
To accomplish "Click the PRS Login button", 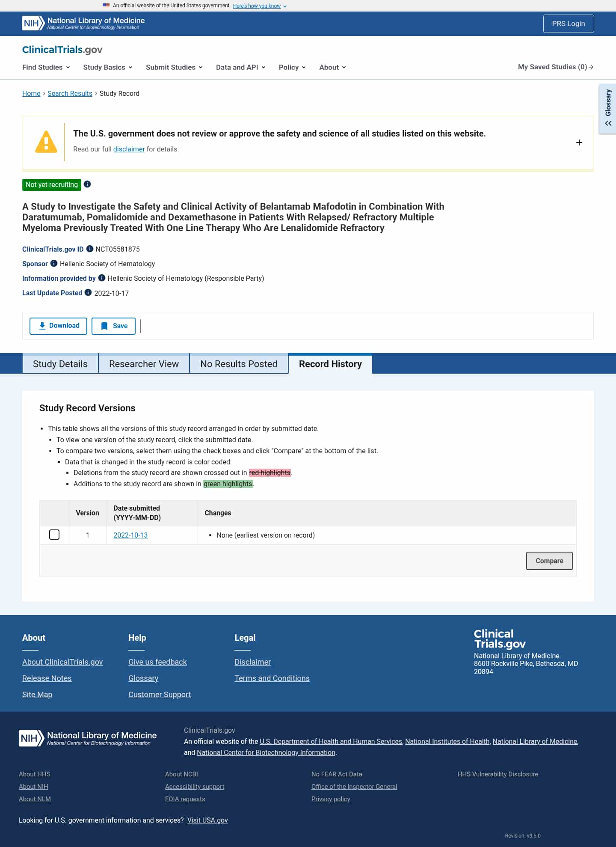I will (x=569, y=24).
